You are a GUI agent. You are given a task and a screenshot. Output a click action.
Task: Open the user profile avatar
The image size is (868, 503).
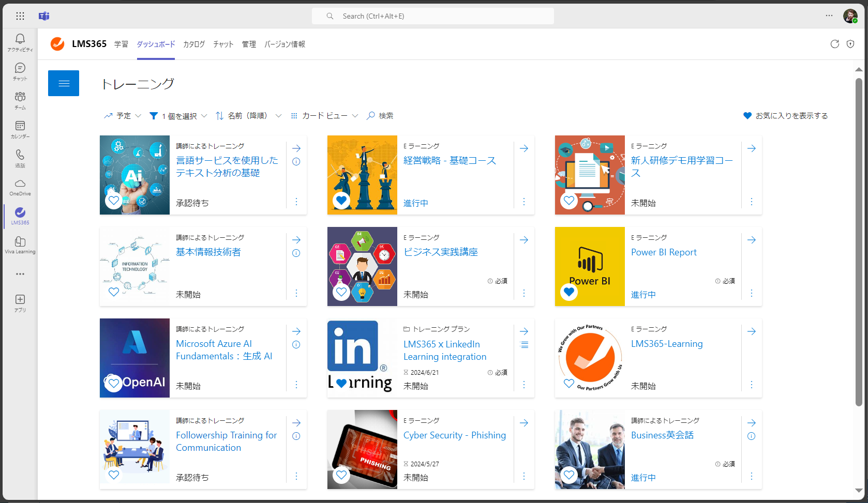pos(850,16)
